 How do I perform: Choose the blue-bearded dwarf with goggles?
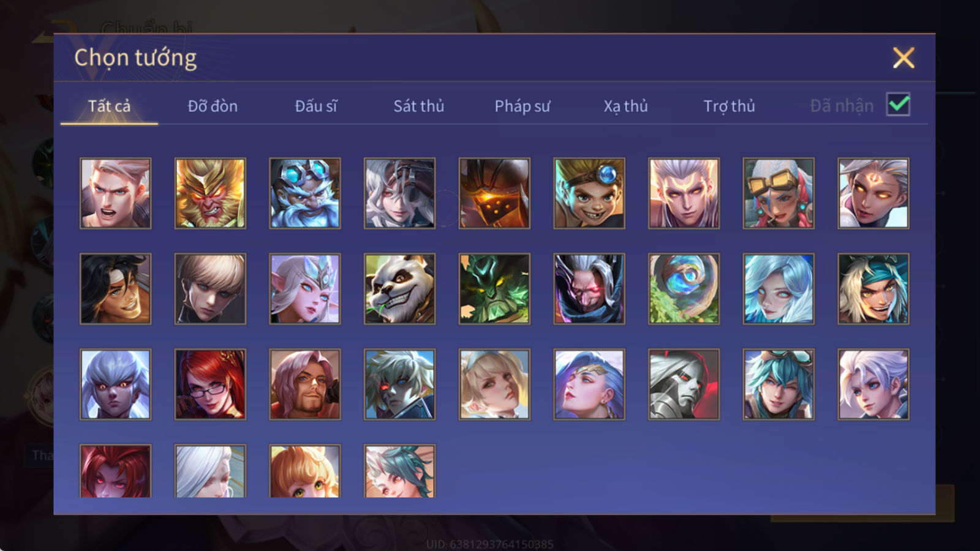pos(305,193)
